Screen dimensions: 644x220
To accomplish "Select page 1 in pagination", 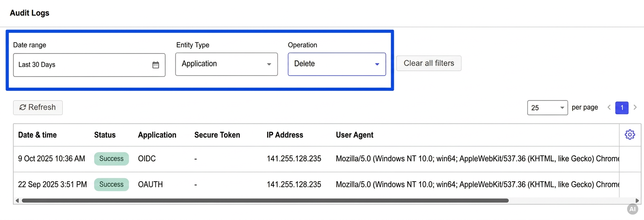I will [x=622, y=108].
